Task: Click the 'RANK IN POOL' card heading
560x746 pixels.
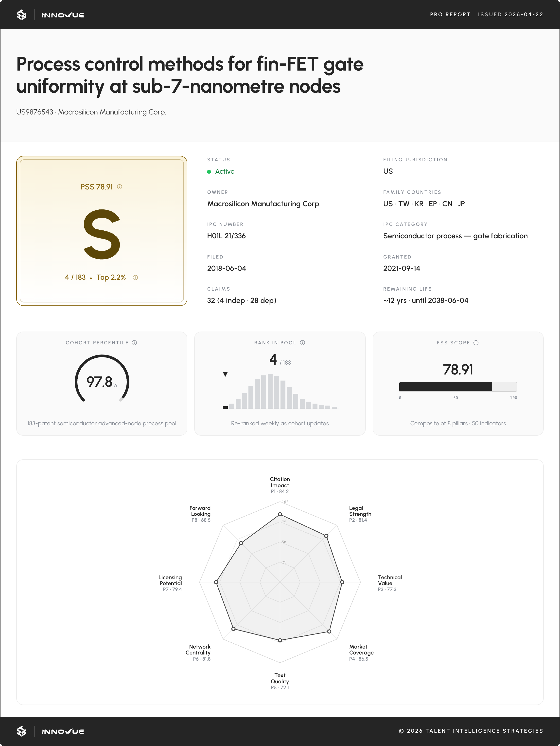Action: point(275,343)
